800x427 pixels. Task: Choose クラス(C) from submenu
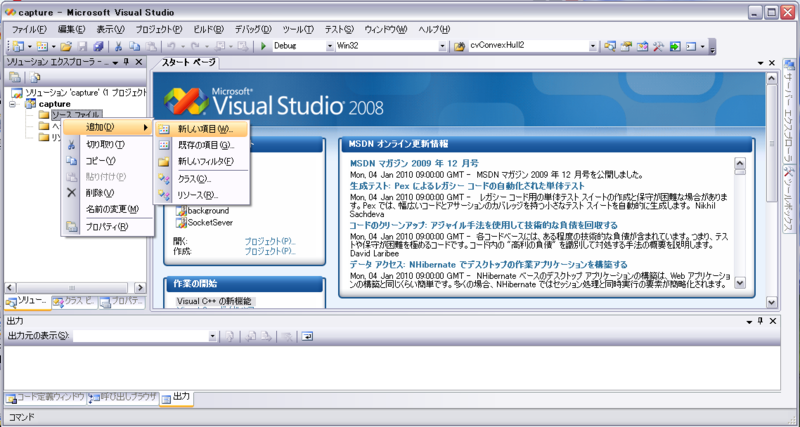[202, 179]
